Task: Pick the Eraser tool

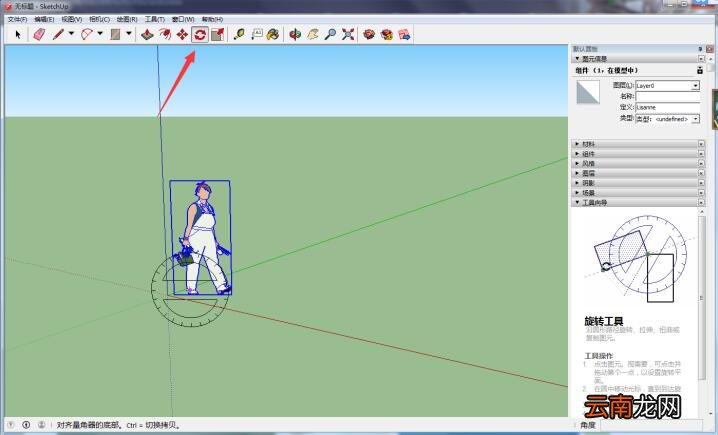Action: pyautogui.click(x=39, y=34)
